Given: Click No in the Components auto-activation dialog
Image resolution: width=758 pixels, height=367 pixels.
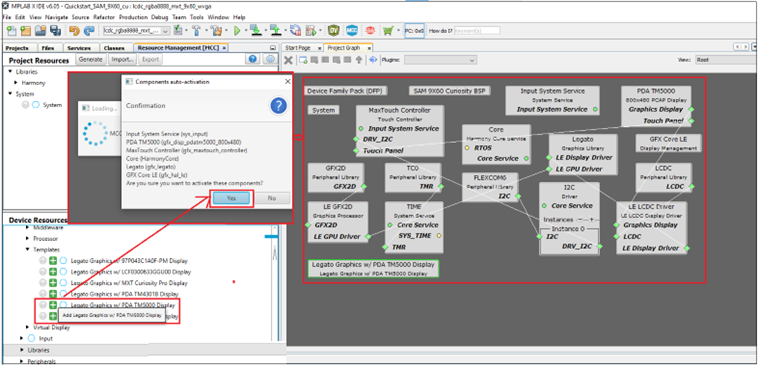Looking at the screenshot, I should coord(272,198).
